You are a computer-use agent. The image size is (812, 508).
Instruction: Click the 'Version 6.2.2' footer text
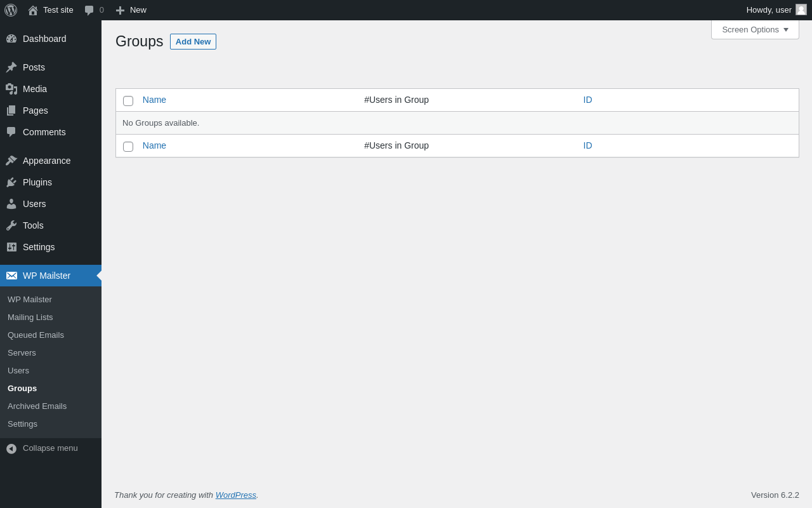(775, 495)
